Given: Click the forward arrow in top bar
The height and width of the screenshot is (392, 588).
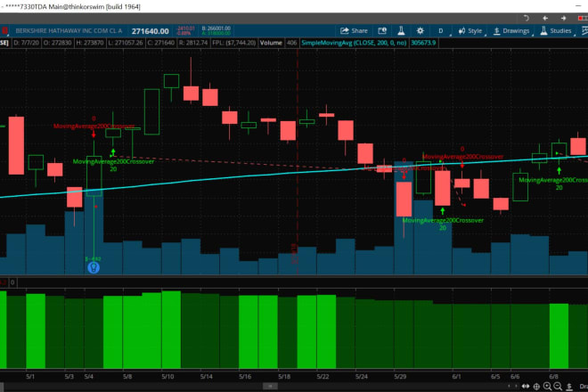Looking at the screenshot, I should 563,18.
